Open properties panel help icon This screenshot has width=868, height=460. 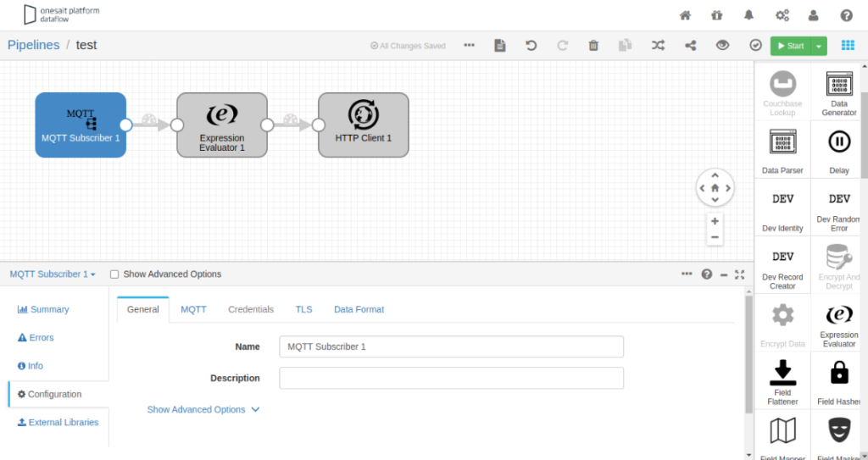click(706, 274)
